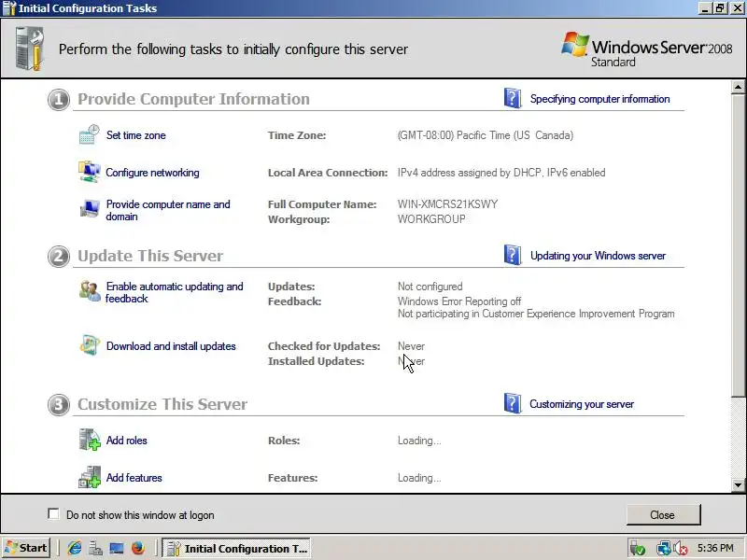Click the Set time zone calendar icon

click(89, 134)
